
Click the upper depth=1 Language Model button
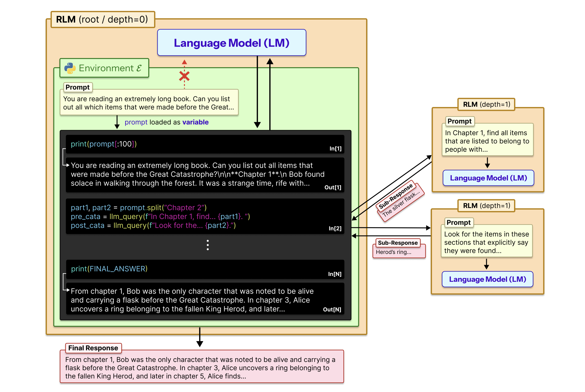[488, 178]
